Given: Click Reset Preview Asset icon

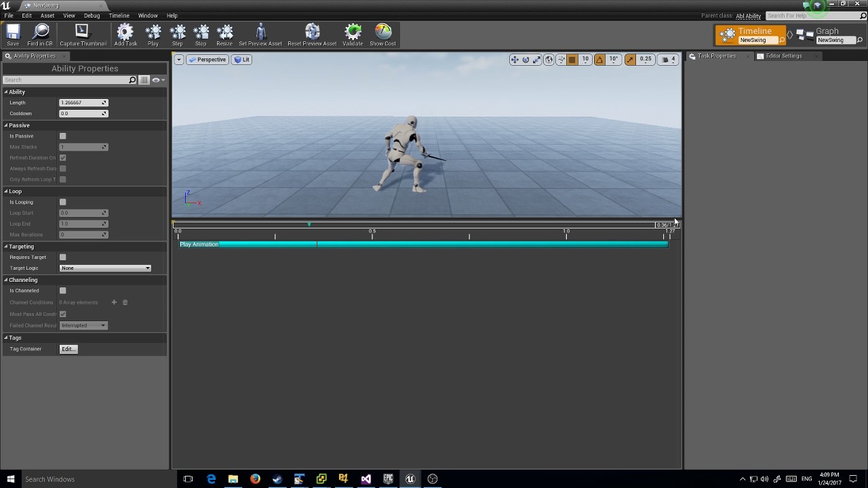Looking at the screenshot, I should [x=312, y=35].
